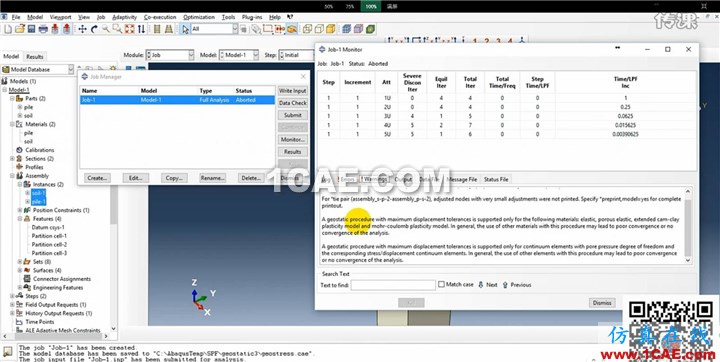Screen dimensions: 720x362
Task: Click the Auto-Fit View icon
Action: point(130,29)
